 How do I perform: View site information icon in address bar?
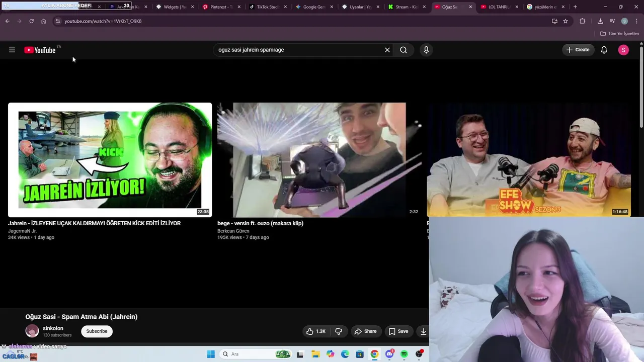[58, 21]
